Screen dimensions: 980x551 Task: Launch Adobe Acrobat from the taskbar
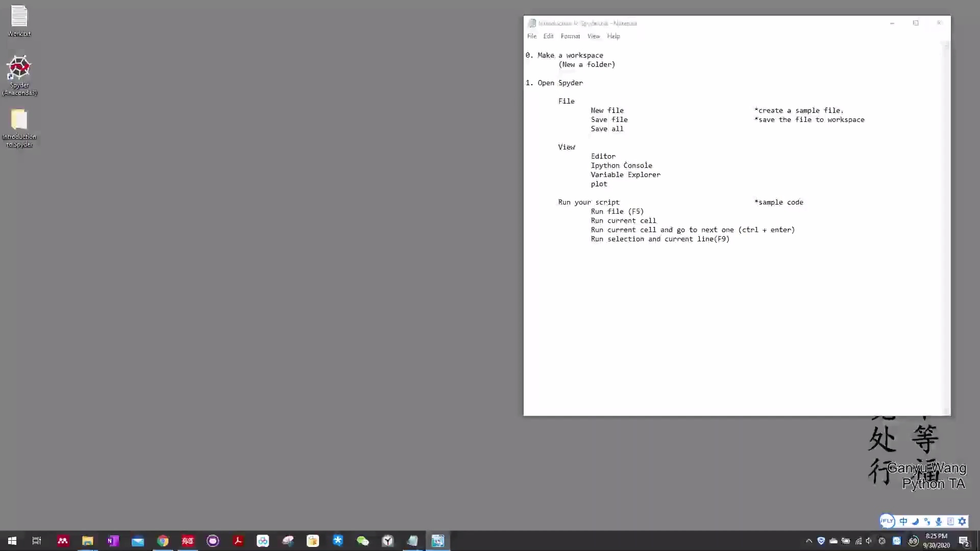238,541
